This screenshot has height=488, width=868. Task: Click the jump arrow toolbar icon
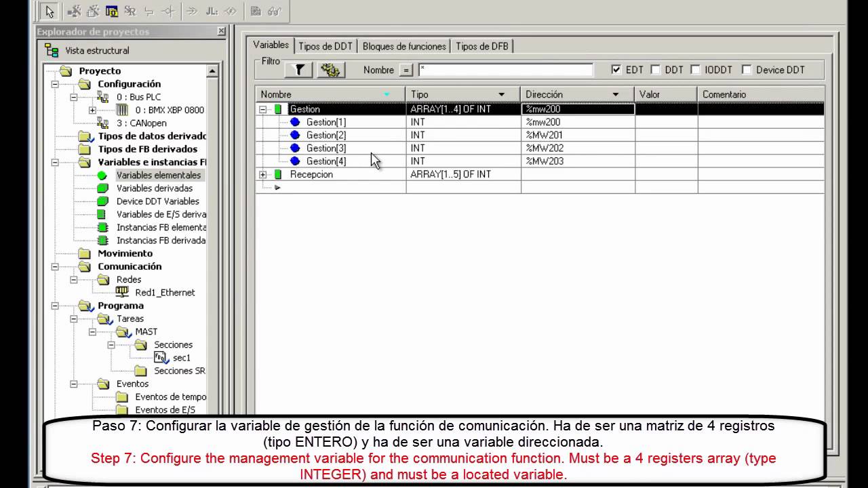pyautogui.click(x=192, y=12)
